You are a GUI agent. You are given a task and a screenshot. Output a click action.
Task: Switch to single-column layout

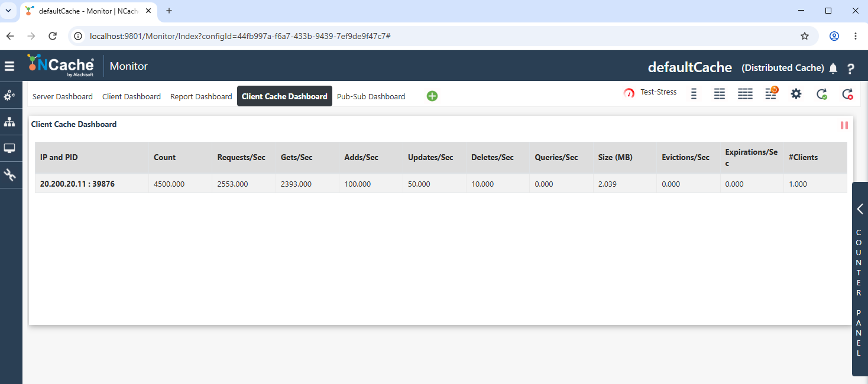(x=694, y=93)
